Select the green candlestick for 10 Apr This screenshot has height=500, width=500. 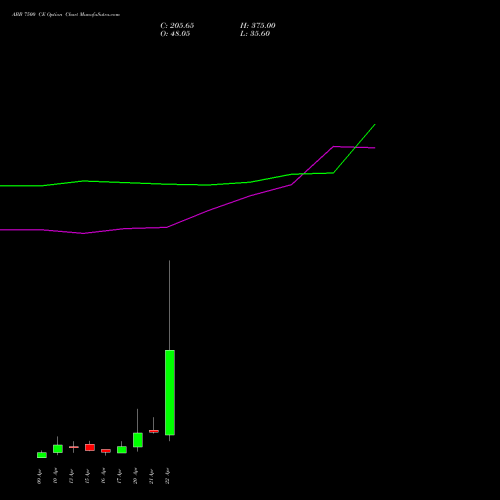[x=58, y=449]
